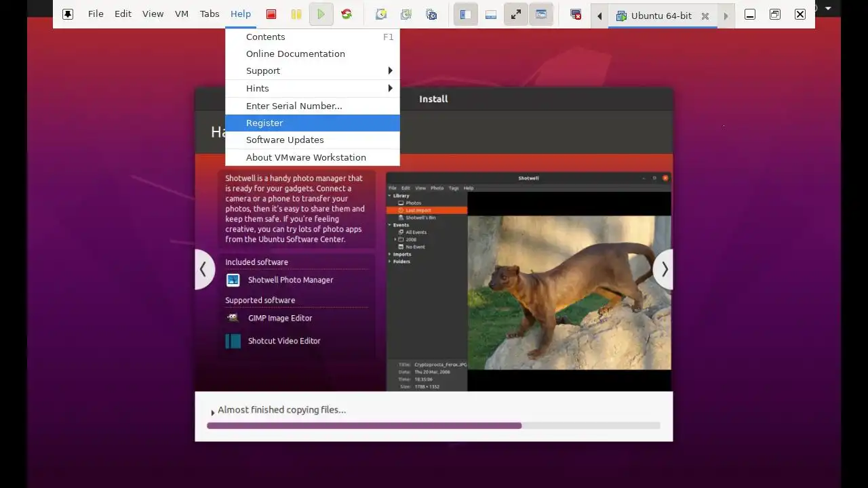Open the system menu arrow at top right

click(828, 8)
